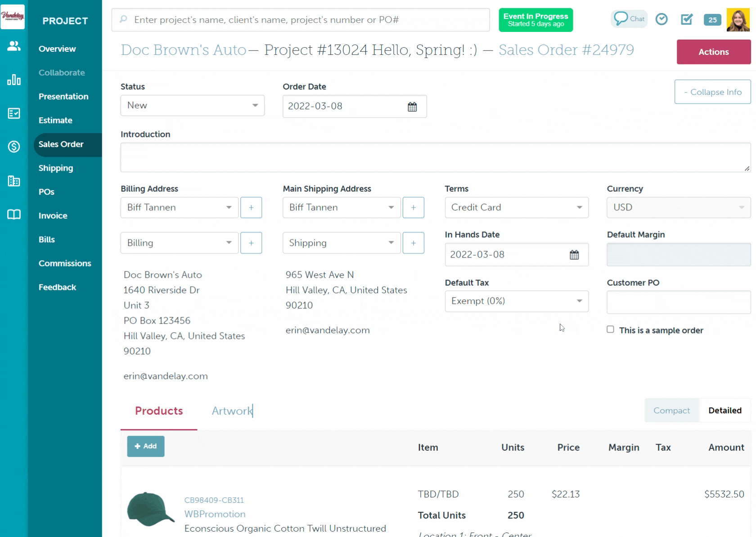
Task: Open Default Tax dropdown showing Exempt
Action: click(x=516, y=301)
